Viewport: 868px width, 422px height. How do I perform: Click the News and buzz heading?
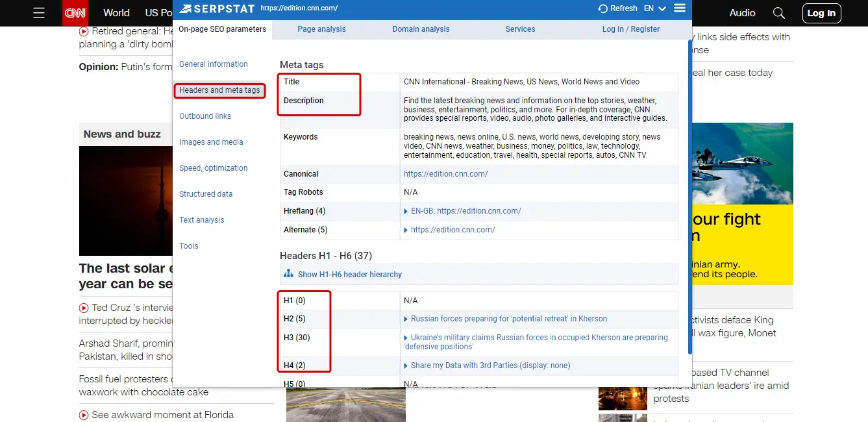point(122,134)
